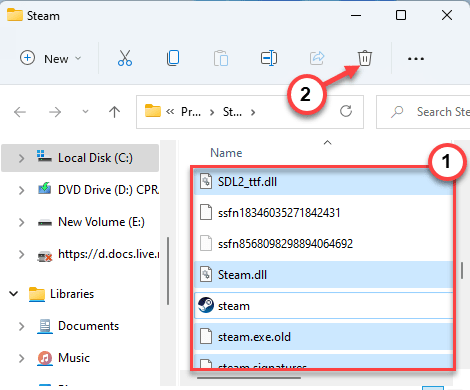The height and width of the screenshot is (390, 470).
Task: Click the DVD Drive (D:) disc icon
Action: point(44,189)
